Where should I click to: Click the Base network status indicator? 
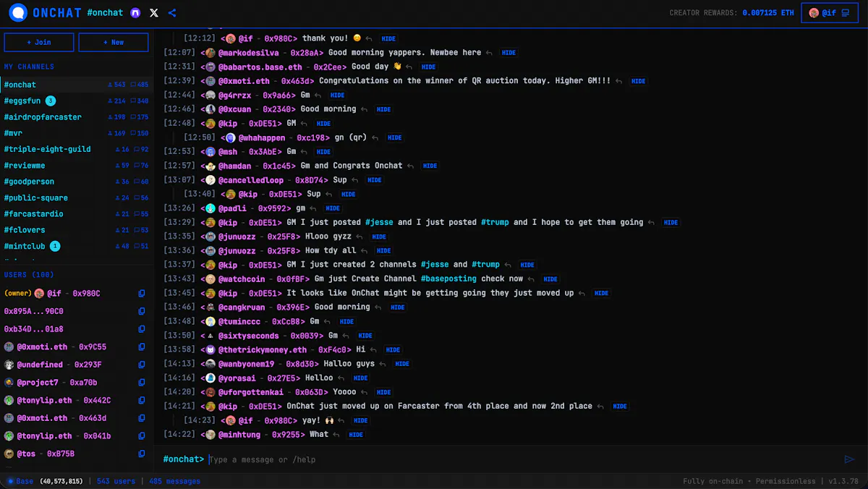tap(20, 481)
